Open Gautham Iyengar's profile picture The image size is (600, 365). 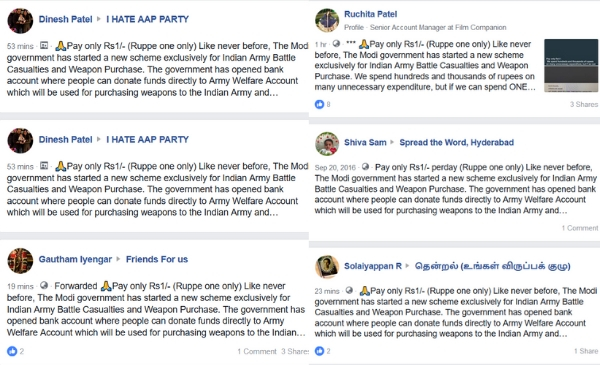tap(20, 261)
